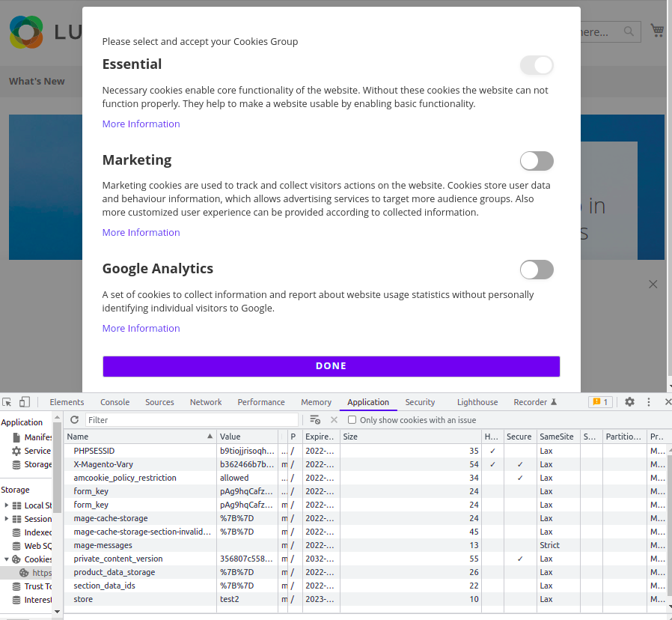Viewport: 672px width, 620px height.
Task: Enable the Google Analytics cookies switch
Action: point(537,270)
